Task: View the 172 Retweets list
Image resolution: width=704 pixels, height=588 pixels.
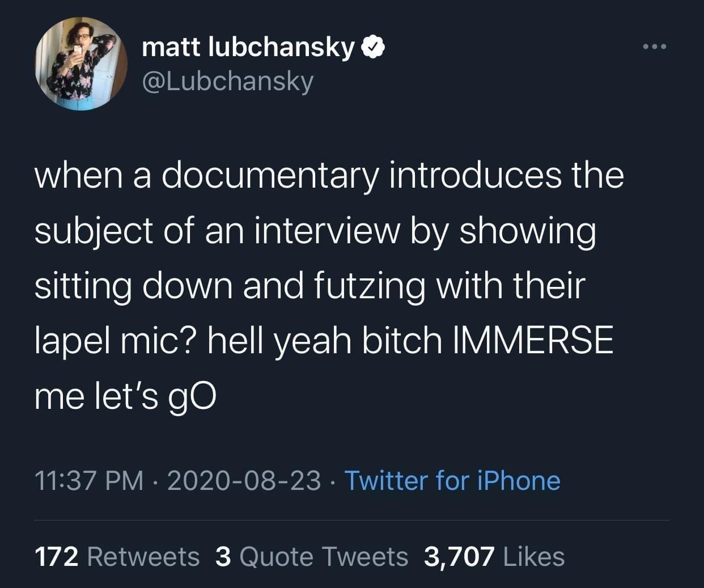Action: click(117, 556)
